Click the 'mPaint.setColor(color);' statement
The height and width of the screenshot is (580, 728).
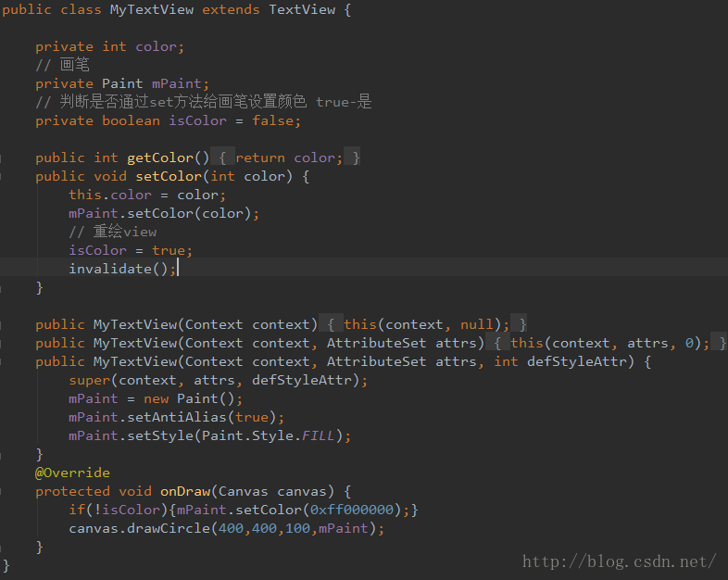click(x=164, y=214)
